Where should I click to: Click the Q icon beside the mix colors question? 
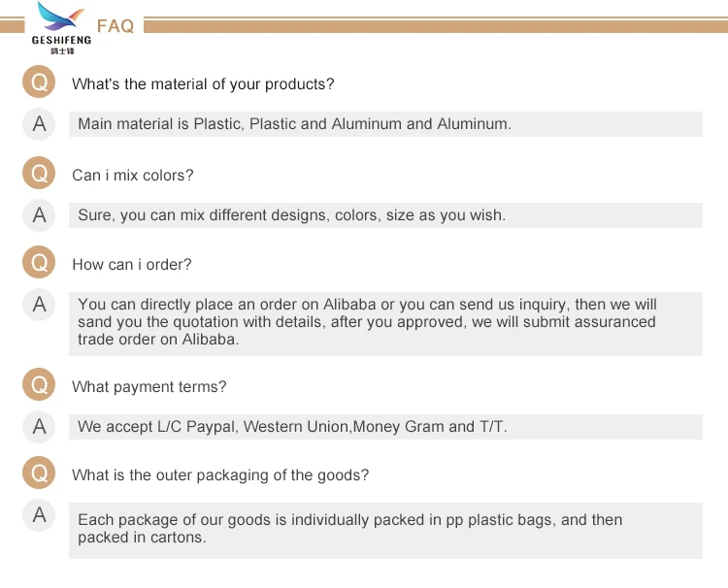pyautogui.click(x=39, y=175)
